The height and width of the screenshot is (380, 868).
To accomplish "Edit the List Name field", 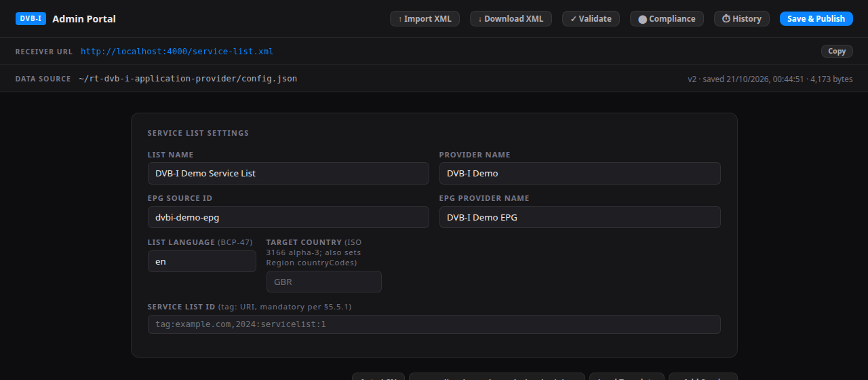I will pos(288,173).
